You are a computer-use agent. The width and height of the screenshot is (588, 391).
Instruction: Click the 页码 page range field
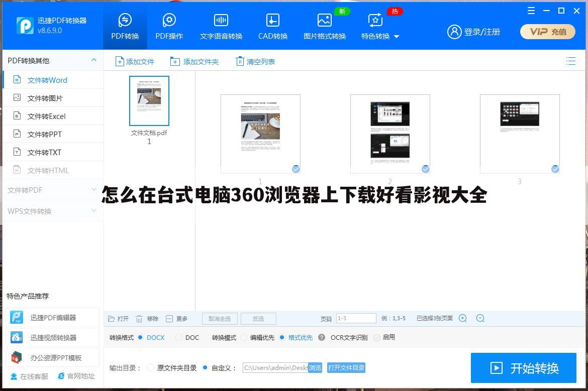pyautogui.click(x=356, y=318)
